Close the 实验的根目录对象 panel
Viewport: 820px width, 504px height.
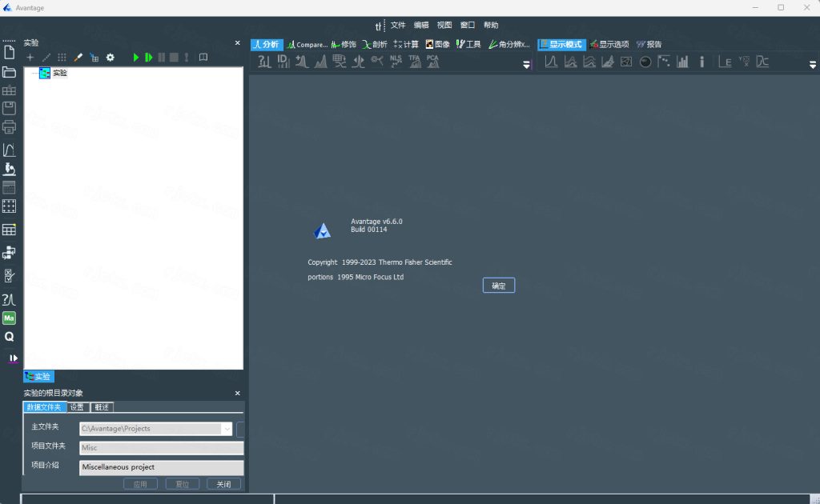(x=237, y=394)
